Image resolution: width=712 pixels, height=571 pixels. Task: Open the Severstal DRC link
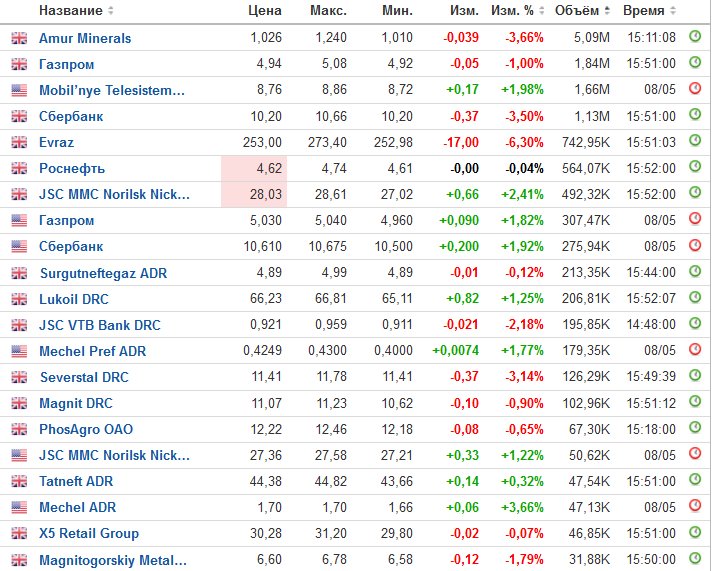click(84, 377)
